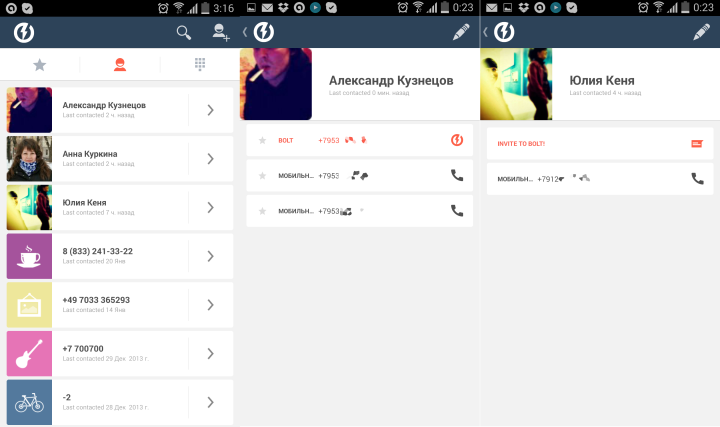
Task: Tap the BOLT label on number row
Action: 286,140
